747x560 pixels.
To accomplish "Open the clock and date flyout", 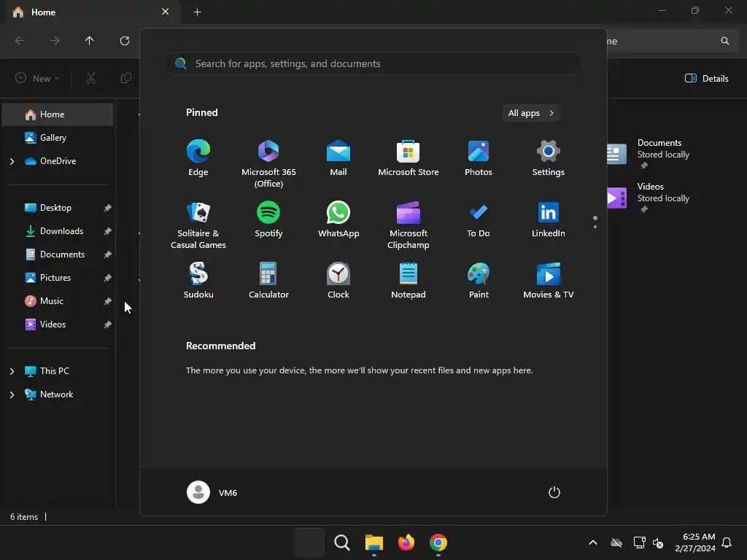I will (695, 542).
